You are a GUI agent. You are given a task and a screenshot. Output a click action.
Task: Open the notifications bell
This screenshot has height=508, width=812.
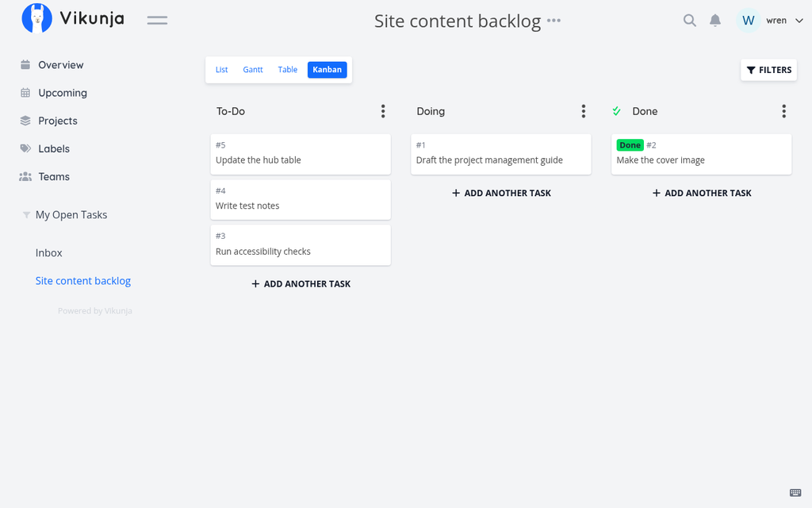(715, 20)
